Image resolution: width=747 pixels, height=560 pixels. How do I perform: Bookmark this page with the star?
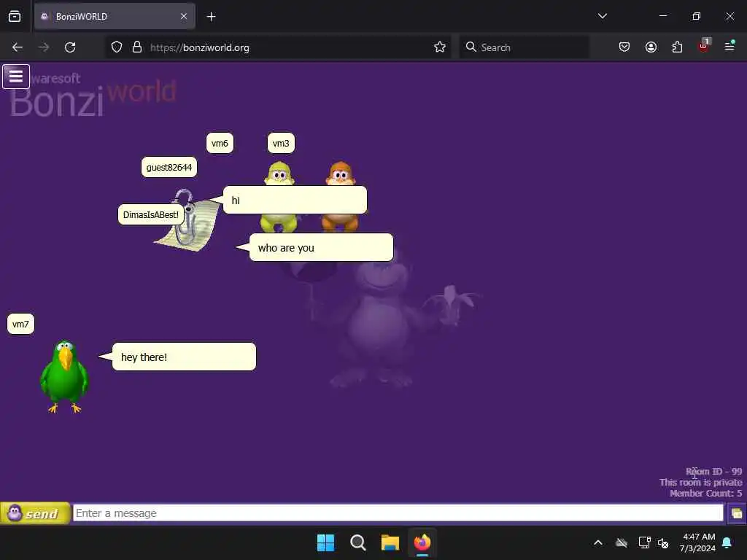tap(440, 47)
